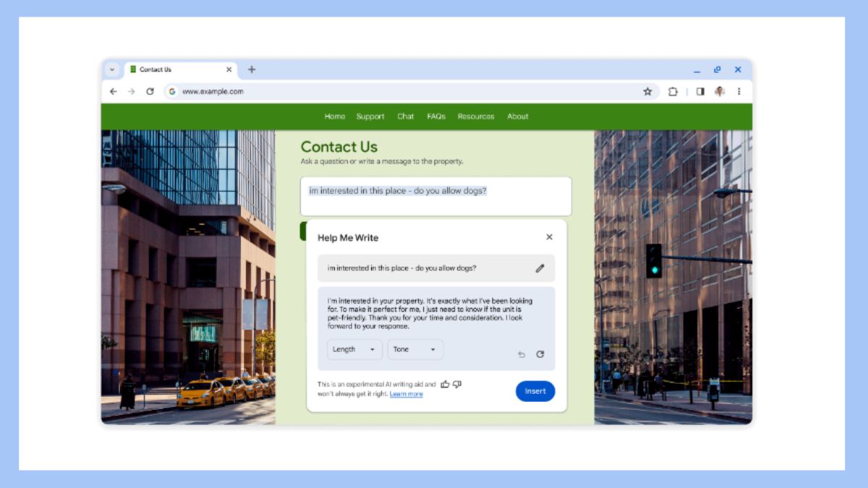Reload the current page
Image resolution: width=868 pixels, height=488 pixels.
click(150, 92)
